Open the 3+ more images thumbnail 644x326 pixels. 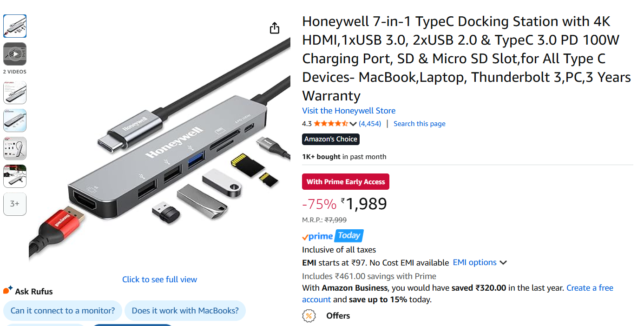tap(15, 204)
